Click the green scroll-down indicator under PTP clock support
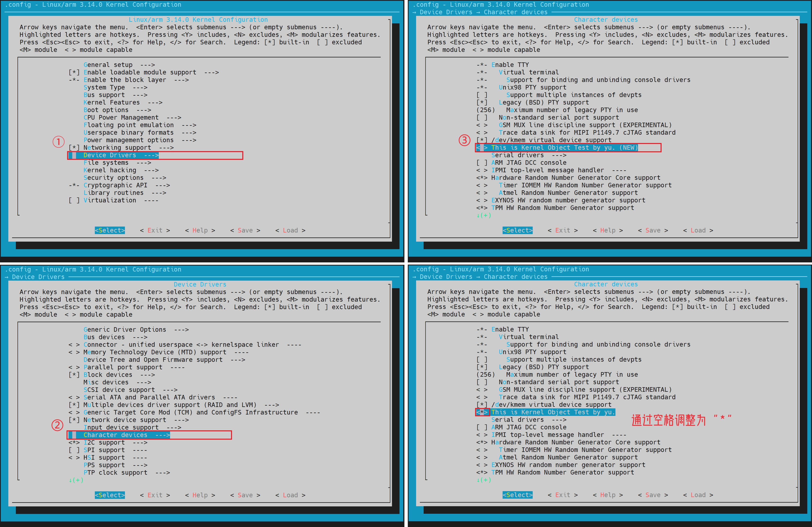812x527 pixels. pyautogui.click(x=76, y=480)
